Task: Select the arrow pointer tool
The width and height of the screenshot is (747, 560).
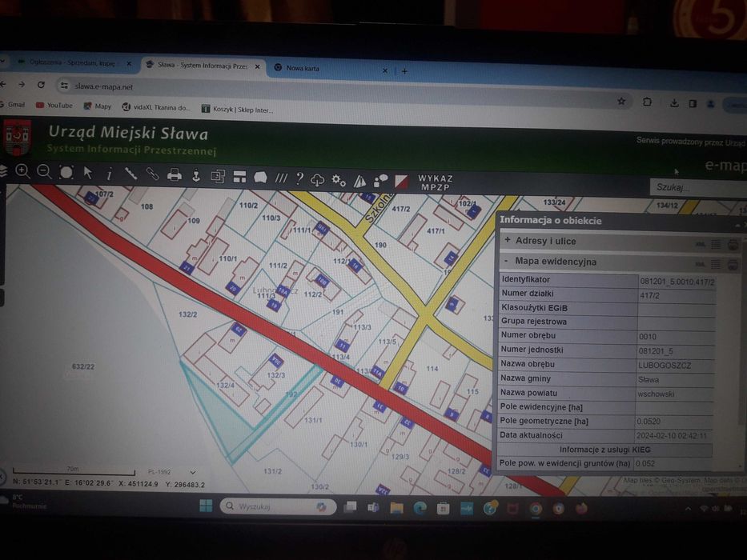Action: click(x=88, y=173)
